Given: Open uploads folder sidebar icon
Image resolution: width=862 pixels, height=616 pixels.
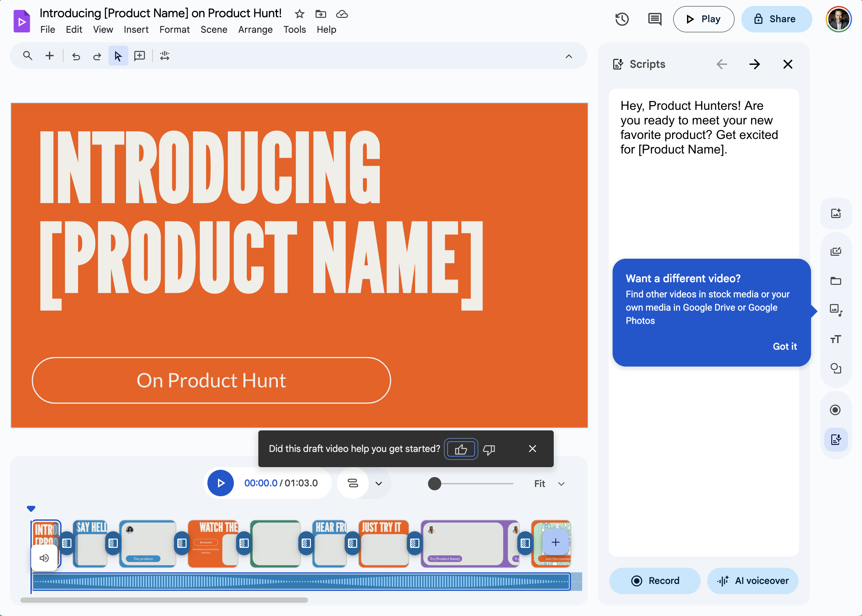Looking at the screenshot, I should tap(836, 281).
